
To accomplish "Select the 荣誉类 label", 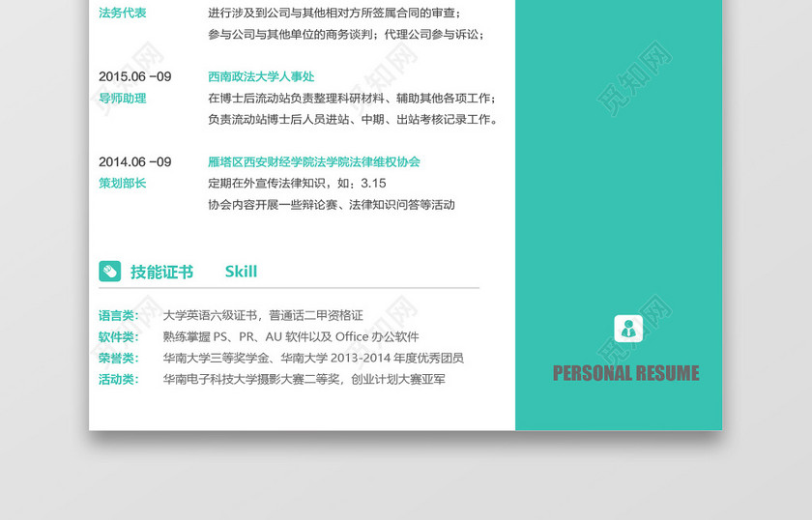I will (x=119, y=359).
